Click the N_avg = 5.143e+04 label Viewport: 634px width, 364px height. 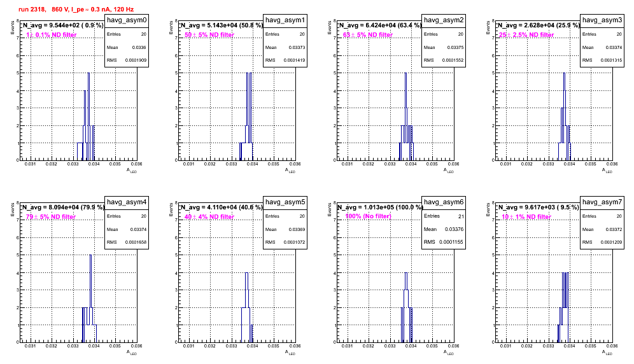pyautogui.click(x=221, y=25)
